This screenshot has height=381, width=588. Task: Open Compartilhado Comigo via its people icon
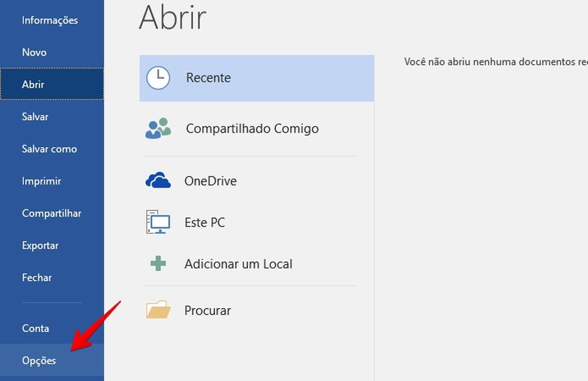point(157,128)
